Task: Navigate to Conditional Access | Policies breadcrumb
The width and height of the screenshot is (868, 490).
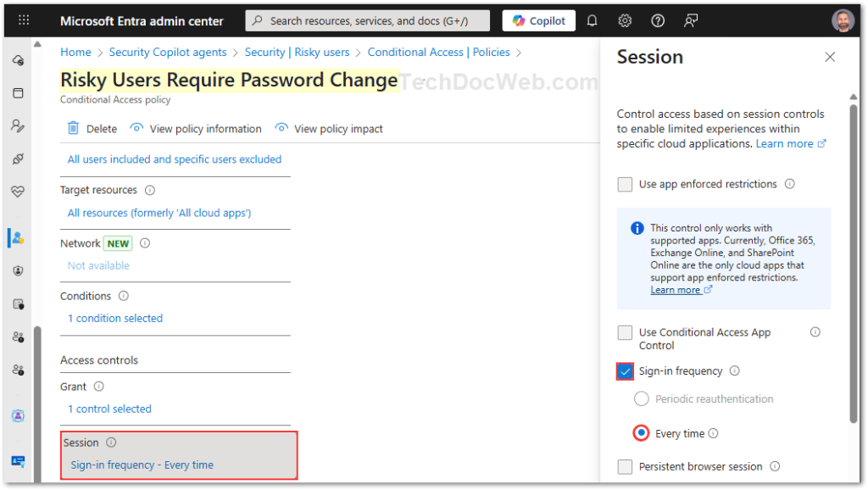Action: [438, 53]
